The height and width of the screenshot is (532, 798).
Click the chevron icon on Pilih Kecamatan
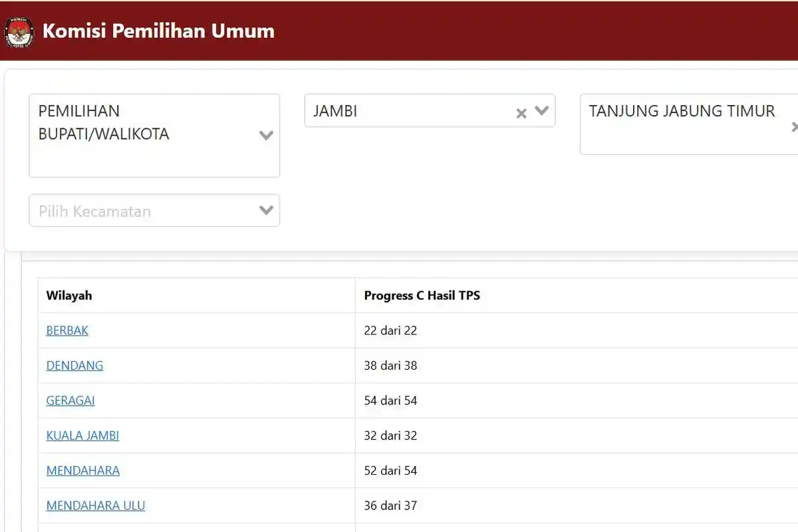click(265, 210)
